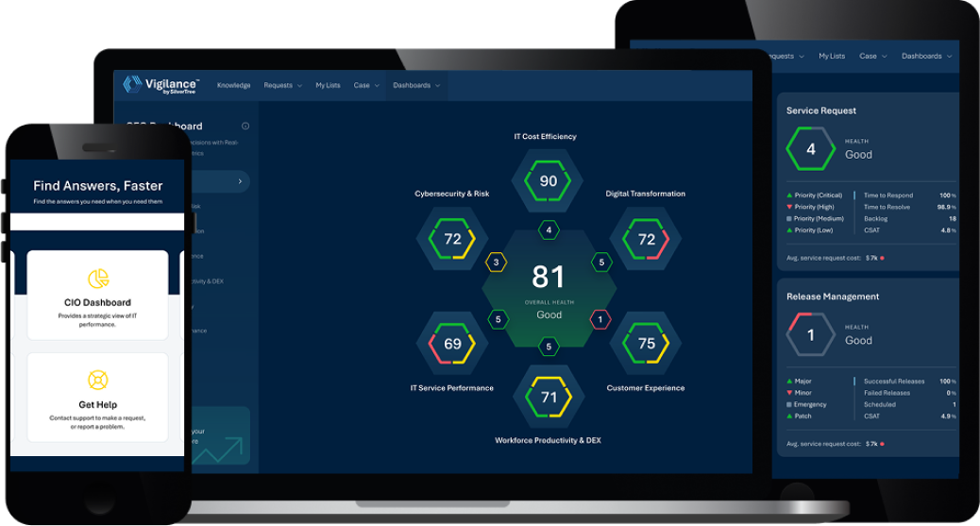Click the Vigilance logo on the laptop
This screenshot has height=526, width=980.
pos(161,84)
